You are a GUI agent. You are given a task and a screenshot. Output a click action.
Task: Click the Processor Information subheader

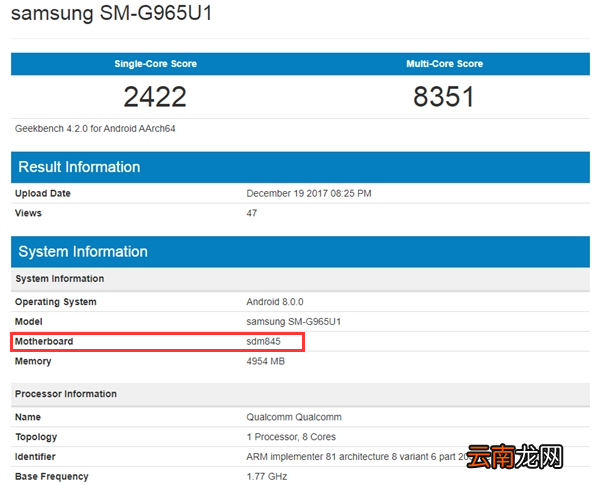click(300, 394)
